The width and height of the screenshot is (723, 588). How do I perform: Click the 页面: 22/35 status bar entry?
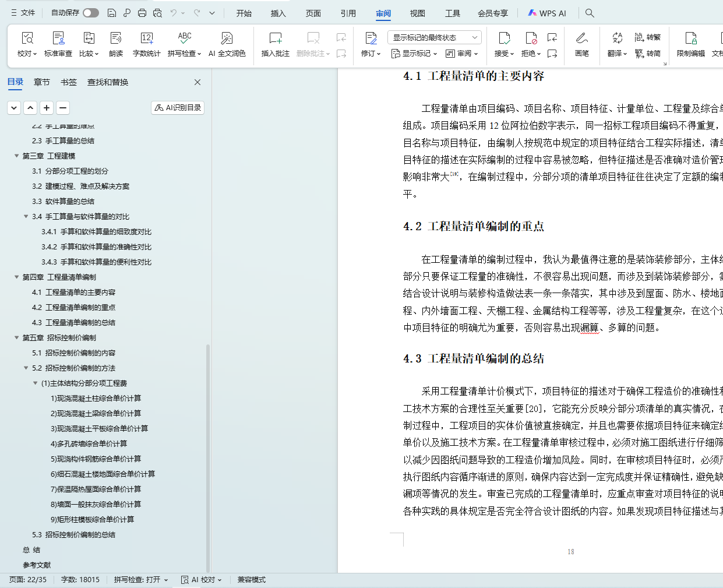(27, 580)
